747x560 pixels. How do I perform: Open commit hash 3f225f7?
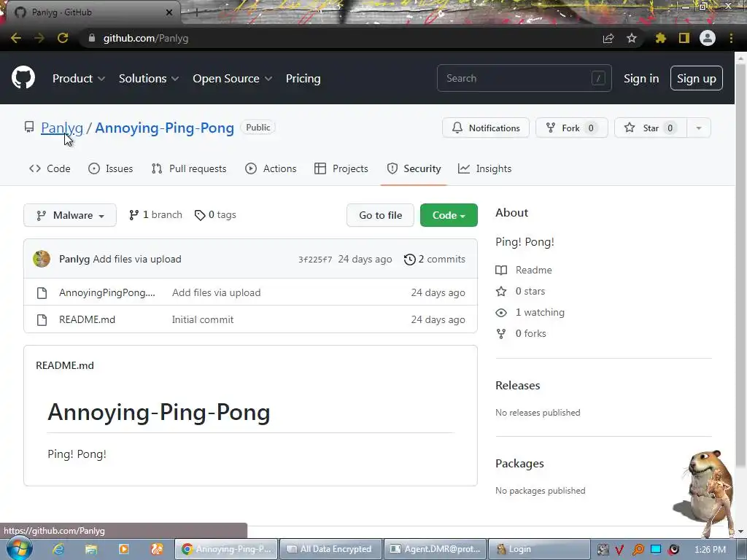pos(315,260)
